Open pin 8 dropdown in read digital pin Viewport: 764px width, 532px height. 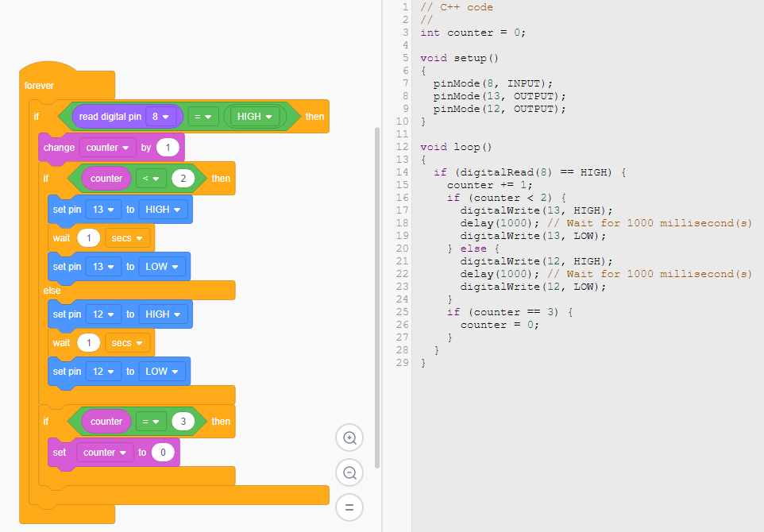(160, 117)
